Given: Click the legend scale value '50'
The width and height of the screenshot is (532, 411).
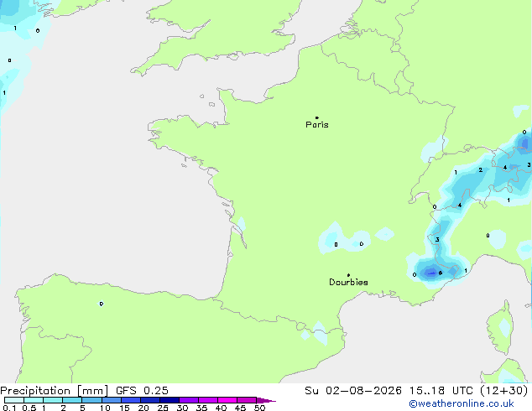Looking at the screenshot, I should pos(259,408).
